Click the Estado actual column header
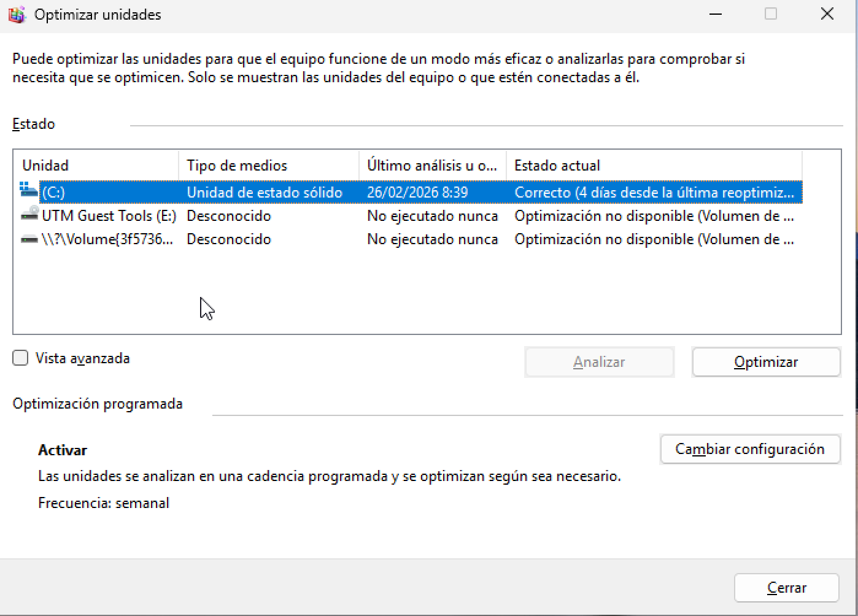Image resolution: width=858 pixels, height=616 pixels. [x=654, y=165]
